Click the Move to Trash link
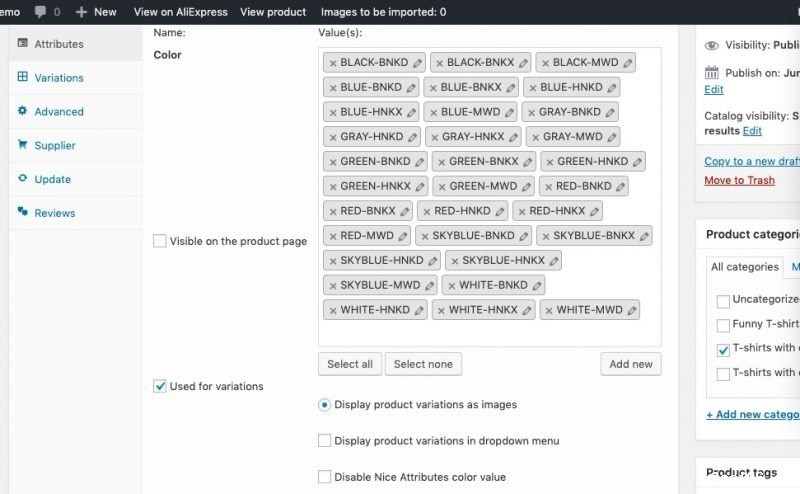Viewport: 800px width, 494px height. pyautogui.click(x=739, y=180)
